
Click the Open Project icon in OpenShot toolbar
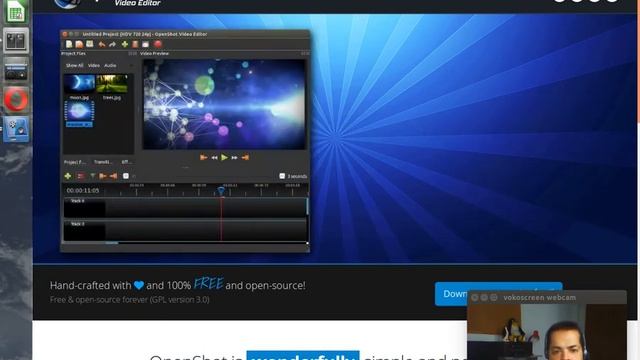(79, 44)
